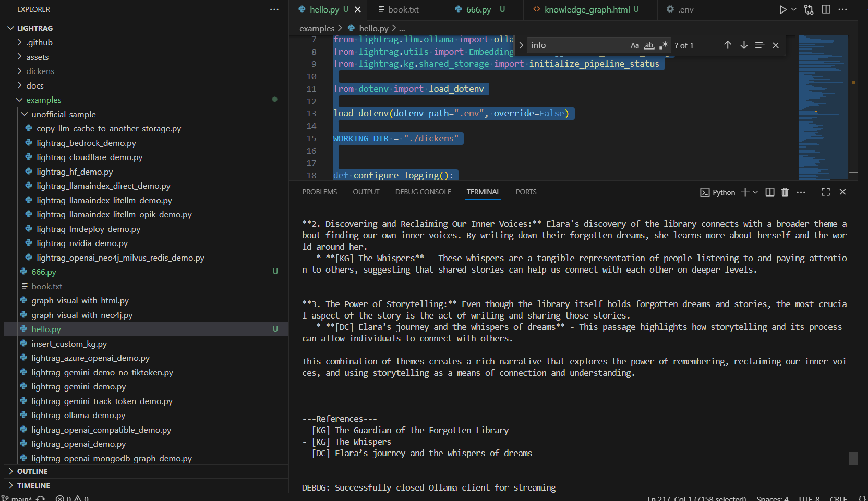
Task: Click the terminal scrollbar thumb
Action: click(853, 458)
